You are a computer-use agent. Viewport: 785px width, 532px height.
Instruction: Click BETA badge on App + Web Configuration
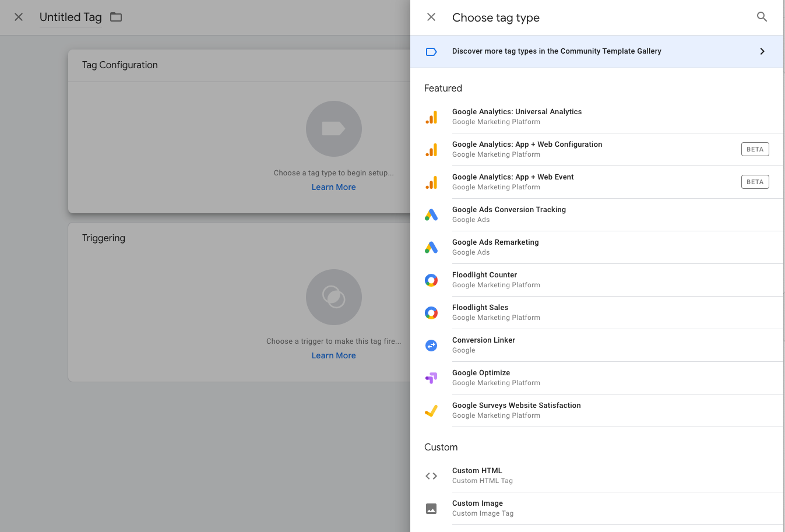pyautogui.click(x=755, y=149)
